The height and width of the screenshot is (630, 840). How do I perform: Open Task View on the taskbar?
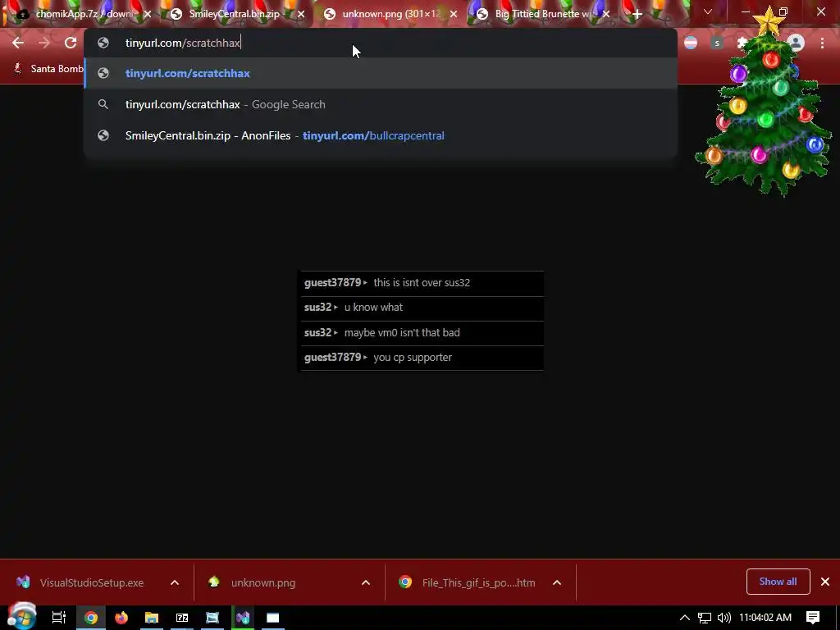tap(59, 618)
